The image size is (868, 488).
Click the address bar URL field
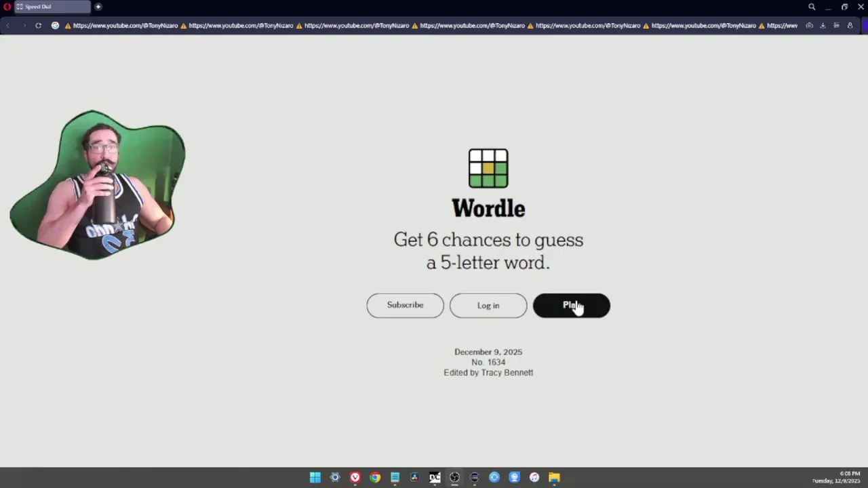click(x=427, y=26)
